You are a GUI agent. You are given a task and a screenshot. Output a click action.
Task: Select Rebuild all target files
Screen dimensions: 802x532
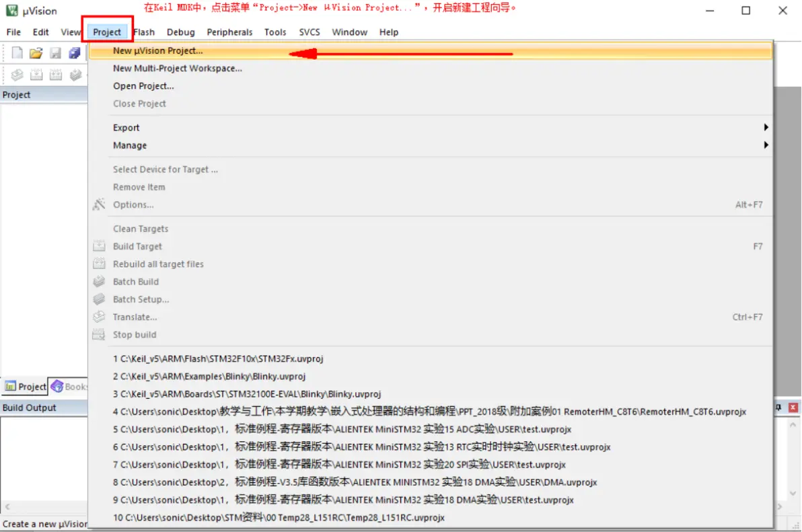[430, 264]
